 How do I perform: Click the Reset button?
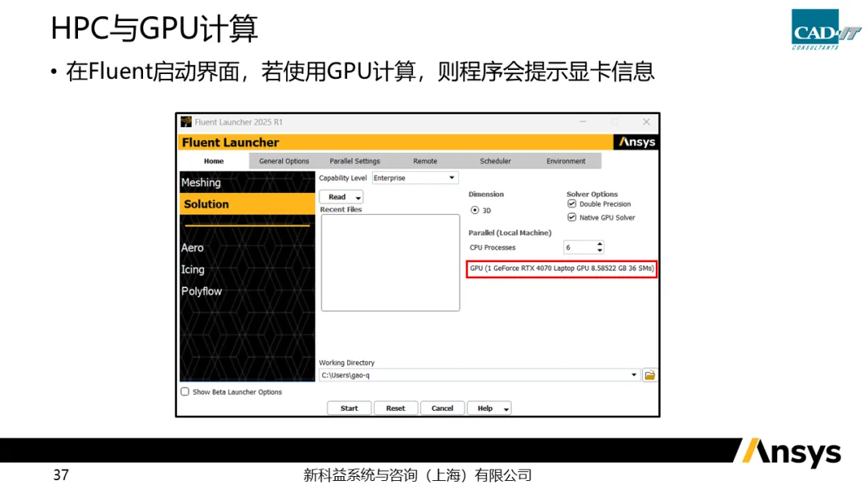click(x=395, y=408)
